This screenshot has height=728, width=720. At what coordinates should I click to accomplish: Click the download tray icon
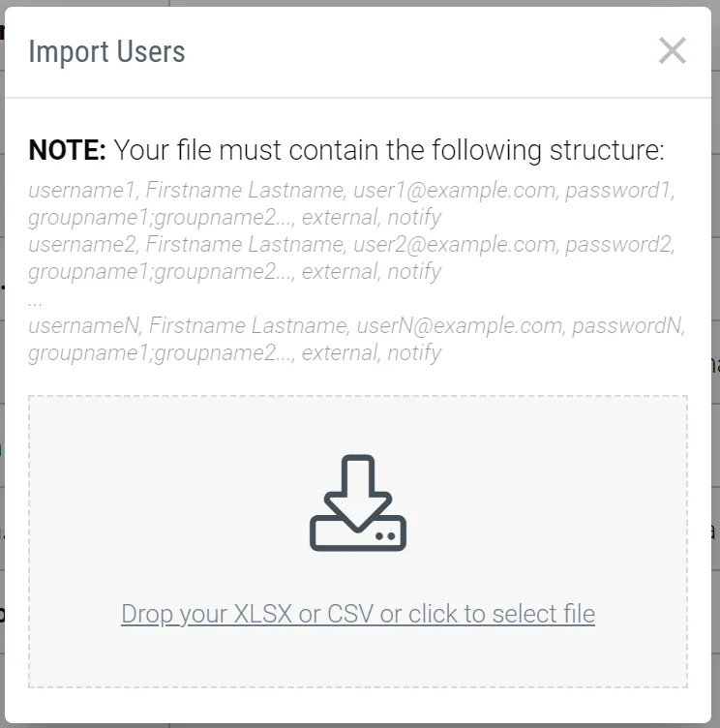pos(358,503)
